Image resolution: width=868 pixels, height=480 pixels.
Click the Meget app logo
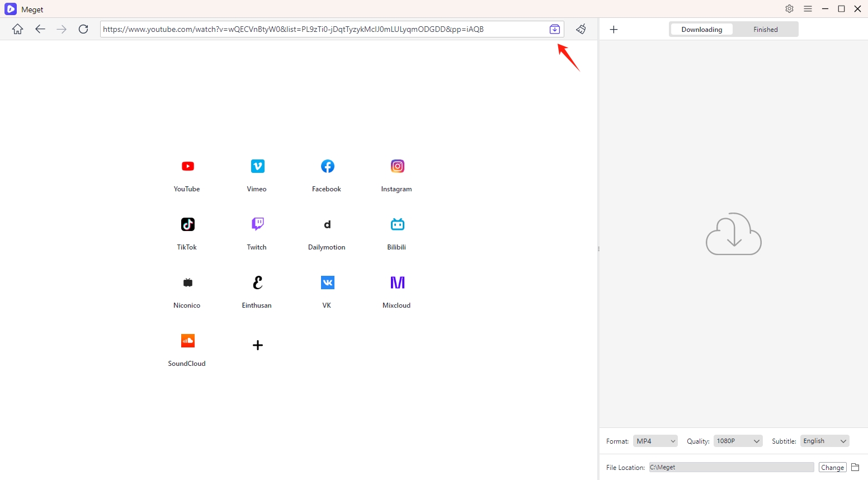[x=11, y=9]
